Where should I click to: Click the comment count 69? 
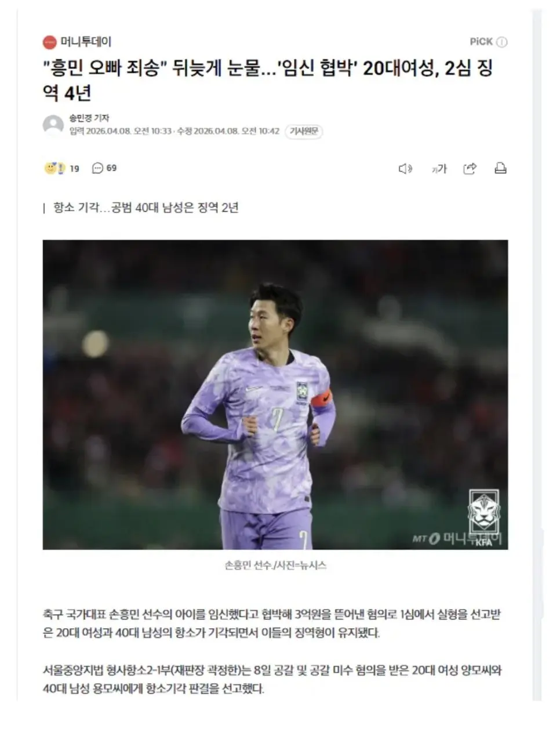(111, 168)
